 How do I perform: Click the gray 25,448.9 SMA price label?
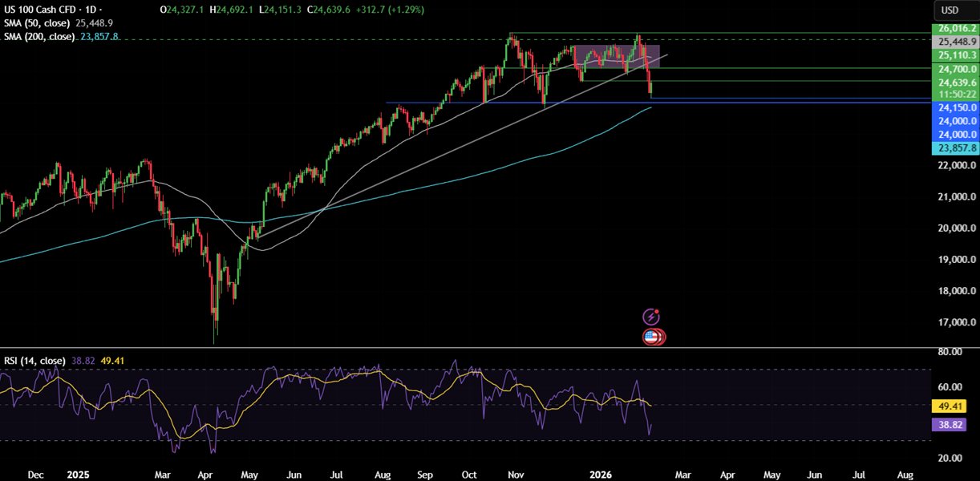coord(956,42)
